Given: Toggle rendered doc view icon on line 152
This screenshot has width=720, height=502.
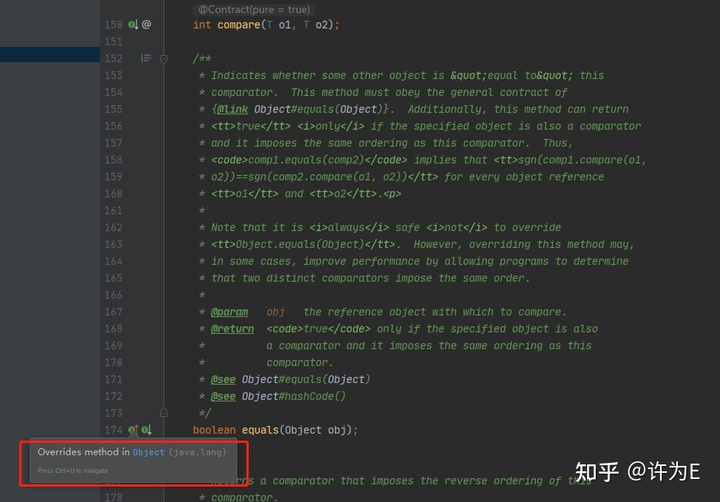Looking at the screenshot, I should pyautogui.click(x=146, y=58).
